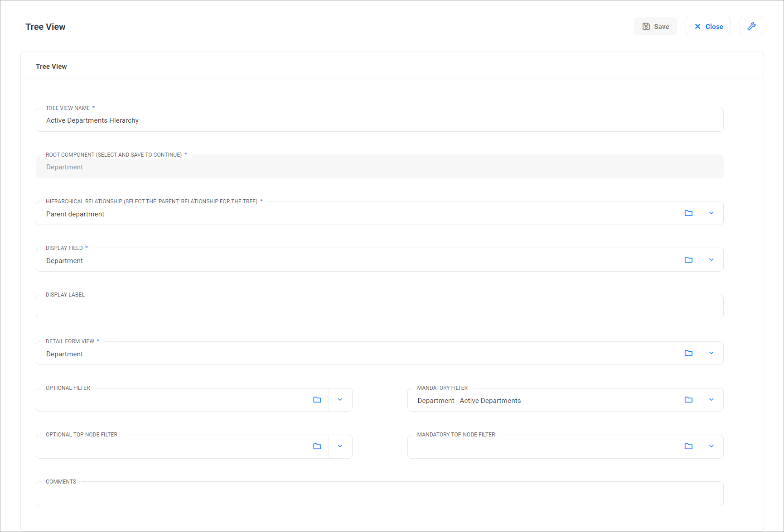
Task: Open folder browser for Mandatory Filter
Action: pos(688,400)
